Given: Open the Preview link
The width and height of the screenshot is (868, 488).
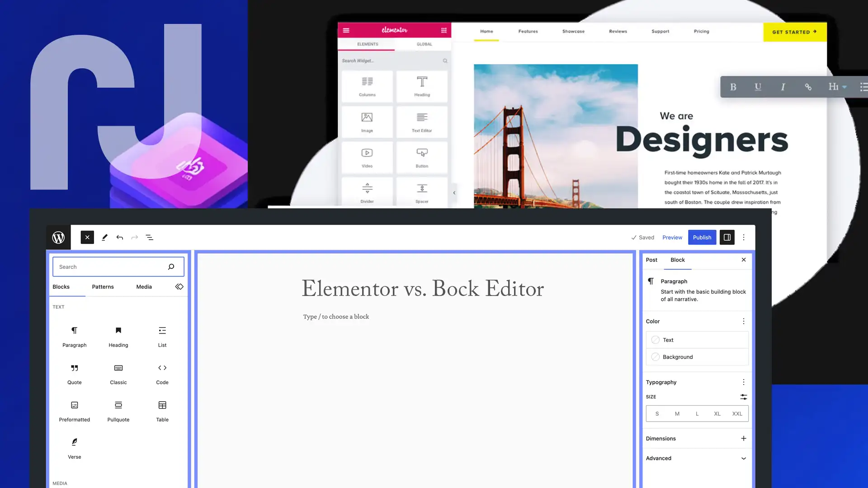Looking at the screenshot, I should (x=672, y=237).
